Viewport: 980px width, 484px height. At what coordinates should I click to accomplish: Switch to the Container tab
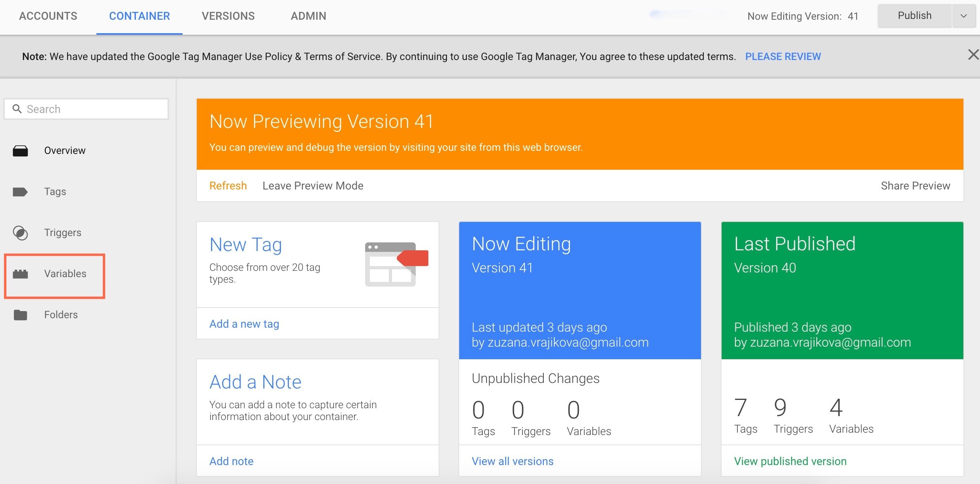(139, 16)
